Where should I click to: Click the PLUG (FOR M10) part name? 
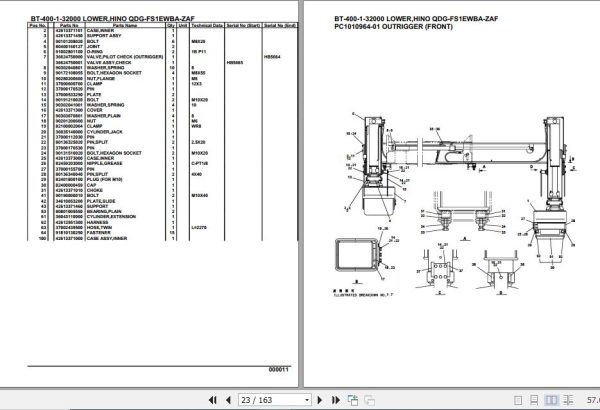[105, 179]
